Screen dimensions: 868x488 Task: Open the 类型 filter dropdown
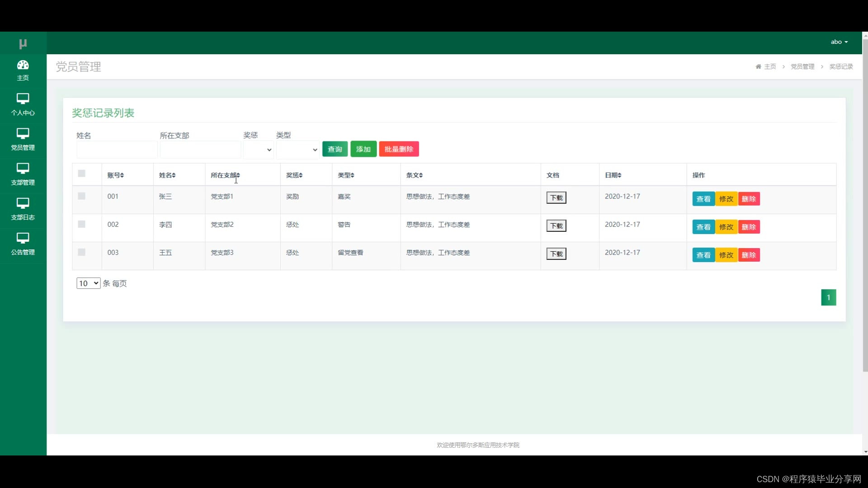297,150
